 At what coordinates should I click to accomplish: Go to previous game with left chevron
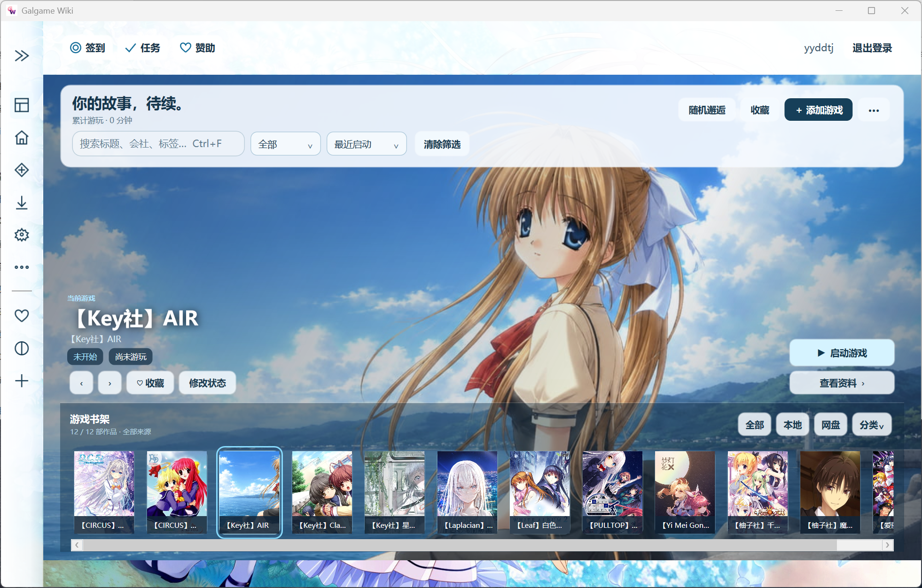tap(81, 383)
